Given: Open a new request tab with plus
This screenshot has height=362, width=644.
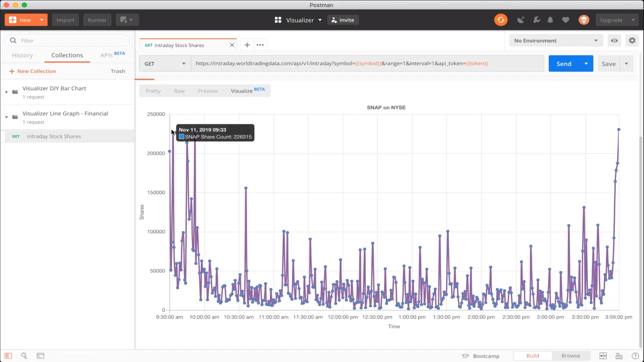Looking at the screenshot, I should tap(247, 45).
